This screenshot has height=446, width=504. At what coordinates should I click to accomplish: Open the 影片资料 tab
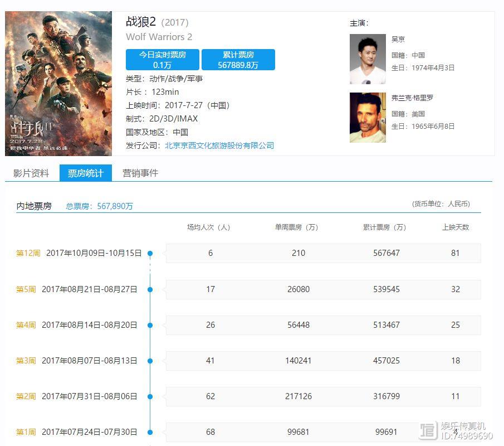[31, 173]
